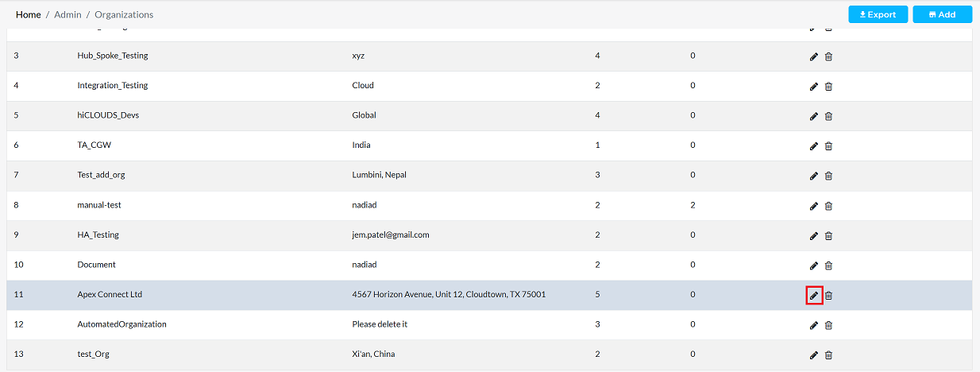Delete the manual-test organization
The height and width of the screenshot is (372, 980).
(828, 206)
